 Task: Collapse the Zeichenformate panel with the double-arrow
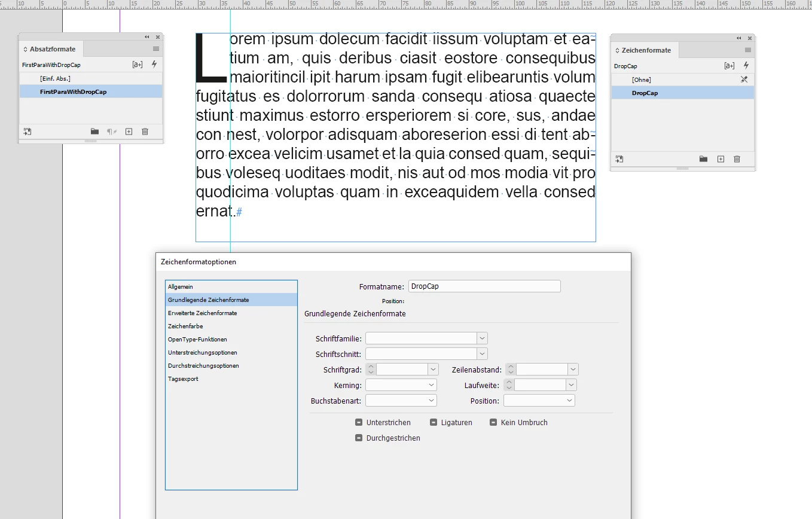click(739, 38)
